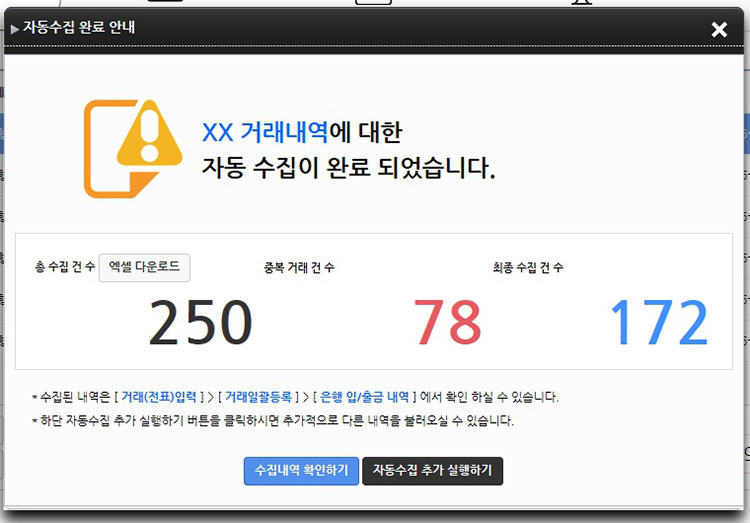Click the XX 거래내역 blue heading text
The width and height of the screenshot is (750, 523).
pos(265,132)
